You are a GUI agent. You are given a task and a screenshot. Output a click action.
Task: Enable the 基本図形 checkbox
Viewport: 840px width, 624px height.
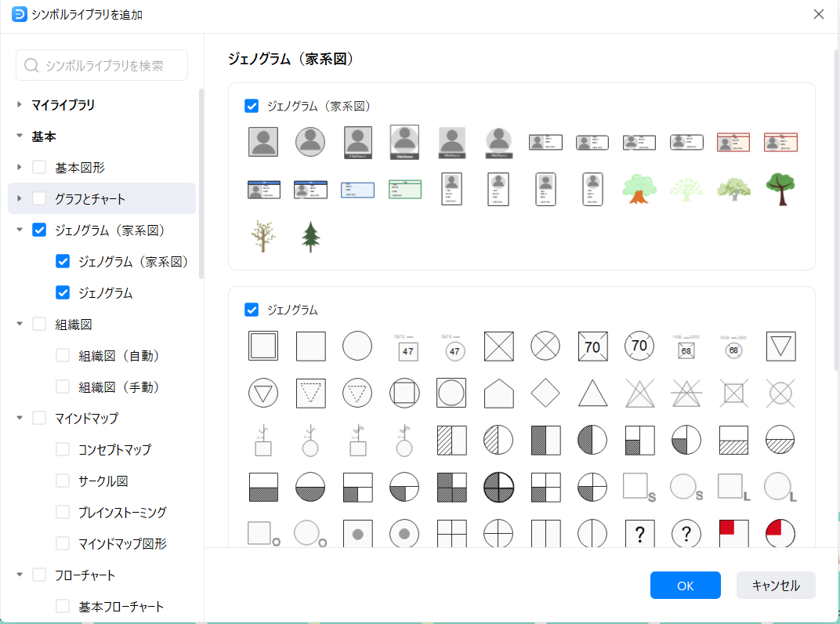tap(39, 167)
